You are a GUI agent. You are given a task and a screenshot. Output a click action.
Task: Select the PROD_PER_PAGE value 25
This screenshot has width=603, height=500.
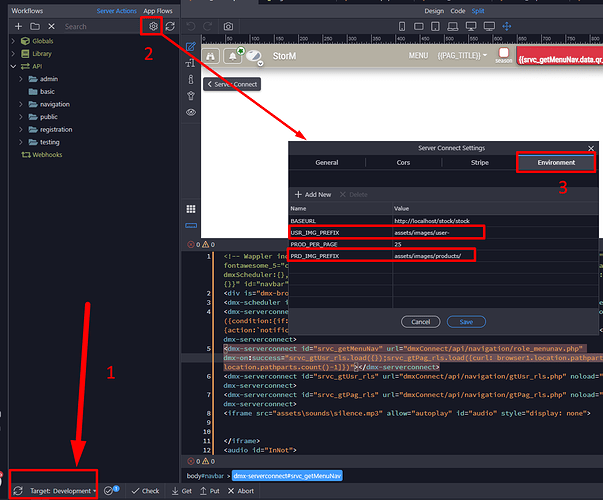[x=398, y=244]
